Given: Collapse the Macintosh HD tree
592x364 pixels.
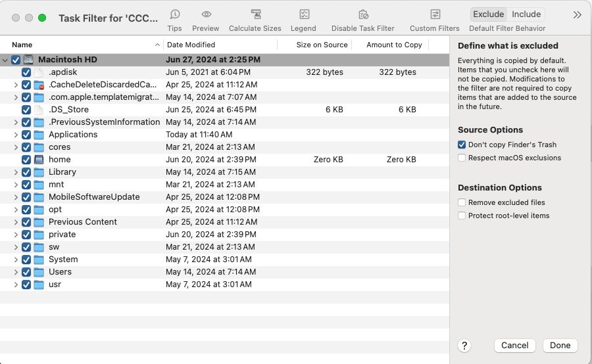Looking at the screenshot, I should point(5,60).
